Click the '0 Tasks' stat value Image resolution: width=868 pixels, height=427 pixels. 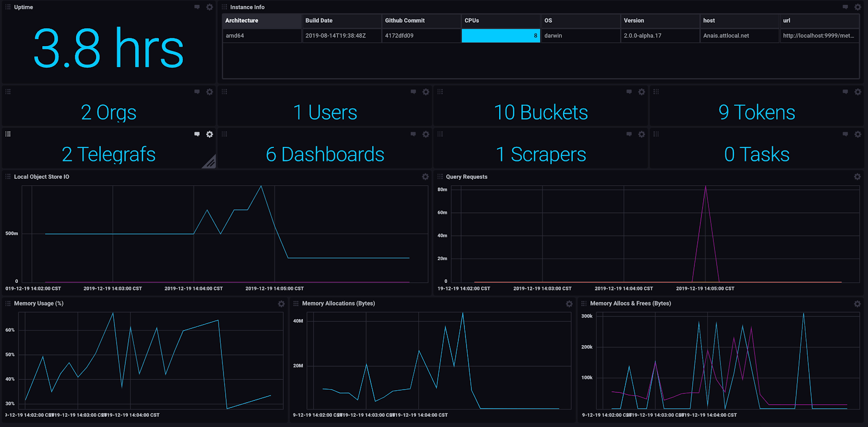pos(757,154)
